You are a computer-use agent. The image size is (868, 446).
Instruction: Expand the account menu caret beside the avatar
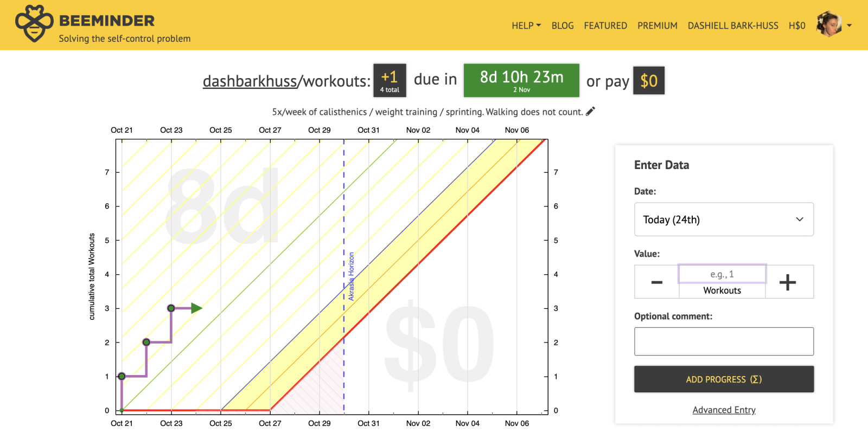(x=850, y=25)
